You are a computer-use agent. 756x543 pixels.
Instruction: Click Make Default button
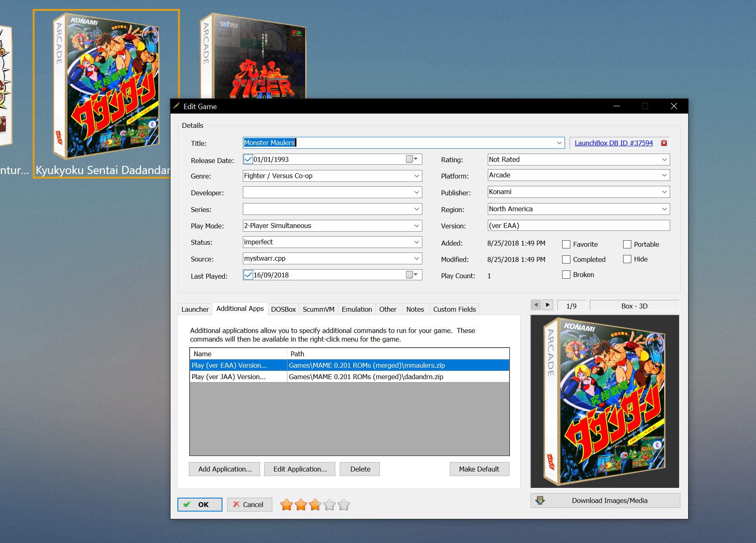coord(479,469)
